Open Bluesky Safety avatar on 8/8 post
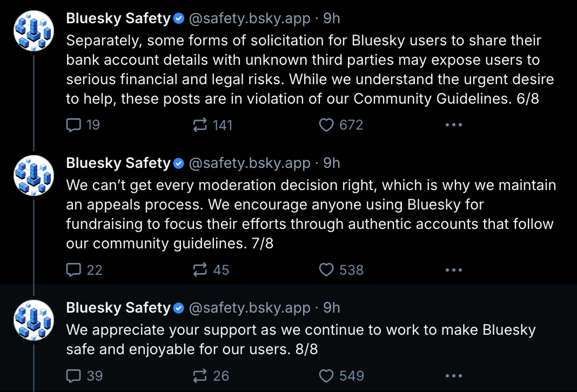The width and height of the screenshot is (577, 392). point(34,320)
